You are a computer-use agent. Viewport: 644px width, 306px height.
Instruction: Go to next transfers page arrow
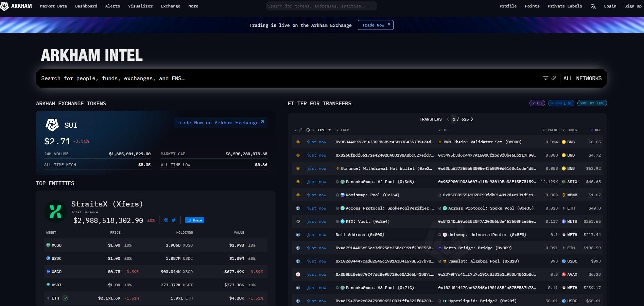(472, 119)
